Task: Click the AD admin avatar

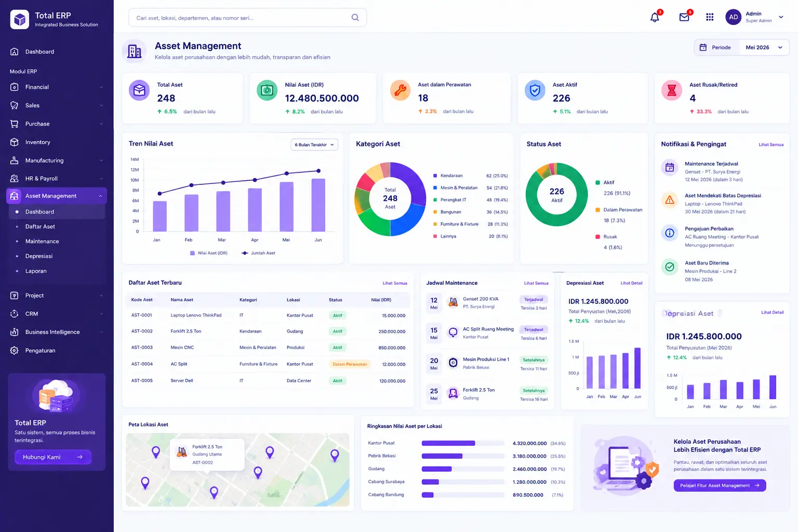Action: (x=733, y=17)
